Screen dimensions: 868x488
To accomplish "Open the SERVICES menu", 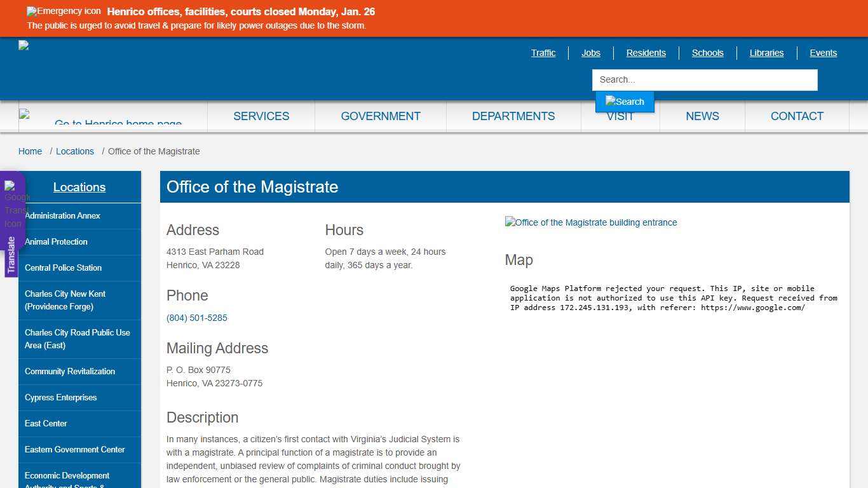I will (x=261, y=116).
